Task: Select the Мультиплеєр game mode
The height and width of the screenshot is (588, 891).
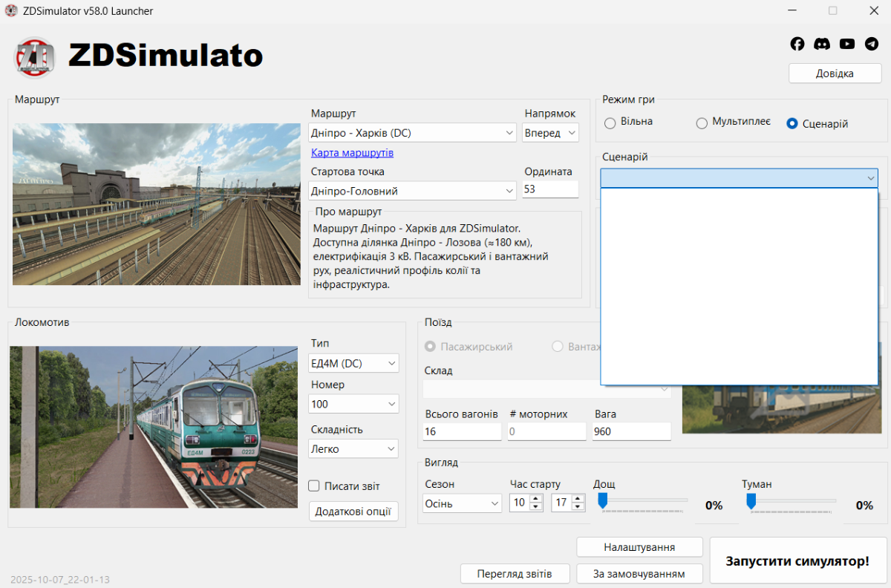Action: [x=702, y=123]
